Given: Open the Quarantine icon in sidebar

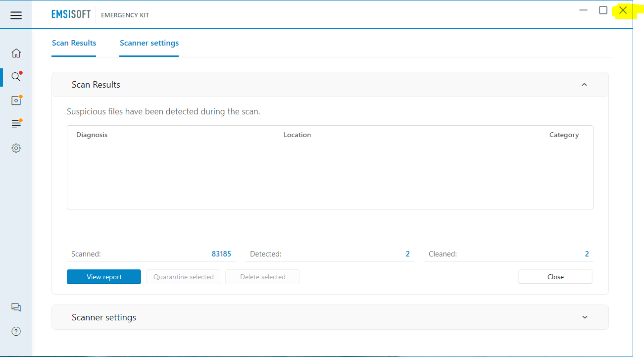Looking at the screenshot, I should (x=16, y=101).
